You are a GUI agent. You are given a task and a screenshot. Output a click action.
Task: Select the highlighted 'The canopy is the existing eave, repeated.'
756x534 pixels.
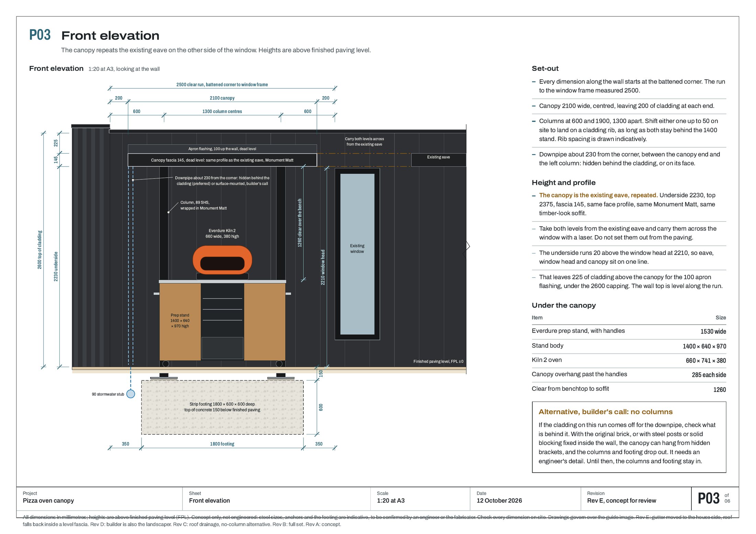point(598,195)
